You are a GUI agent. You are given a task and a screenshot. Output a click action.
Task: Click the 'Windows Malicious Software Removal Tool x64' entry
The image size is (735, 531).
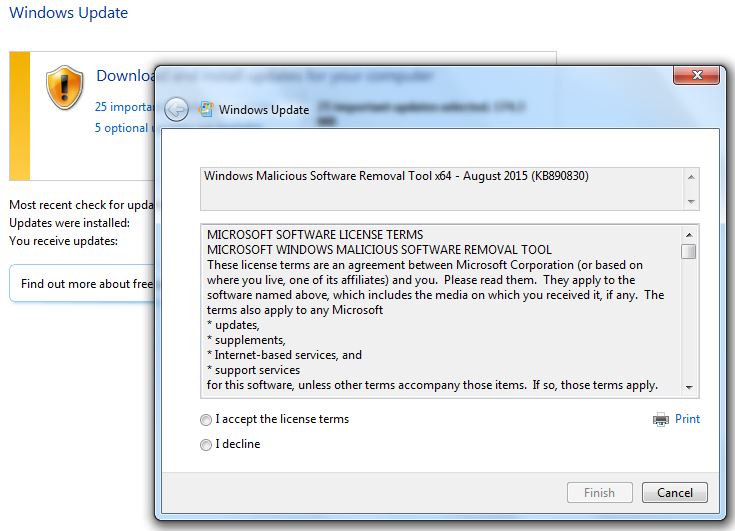coord(396,176)
